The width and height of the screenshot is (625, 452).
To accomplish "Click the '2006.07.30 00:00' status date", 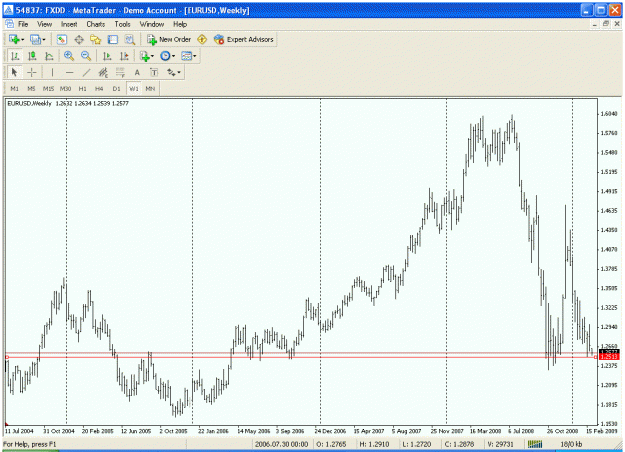I will click(x=281, y=444).
